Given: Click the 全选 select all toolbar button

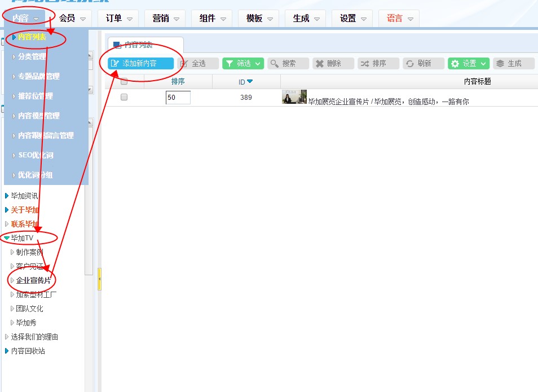Looking at the screenshot, I should click(x=198, y=64).
